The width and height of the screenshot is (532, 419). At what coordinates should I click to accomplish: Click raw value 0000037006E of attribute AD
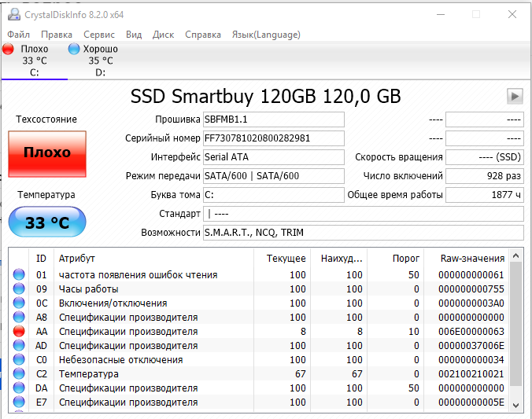(x=471, y=346)
